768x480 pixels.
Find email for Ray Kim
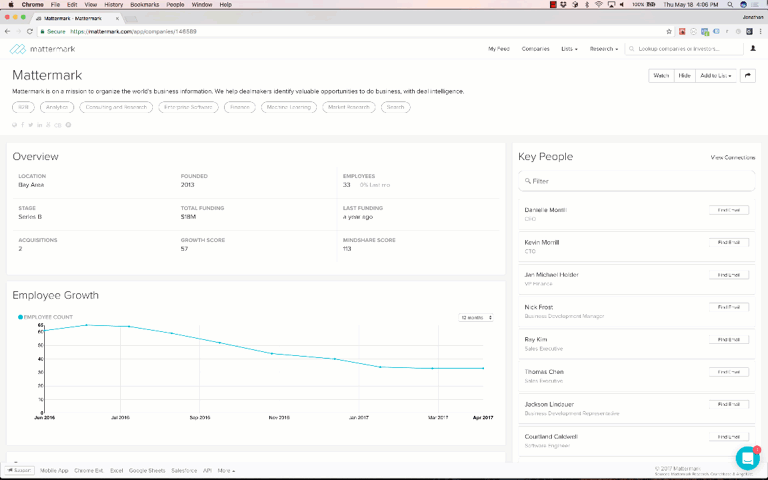click(x=729, y=339)
